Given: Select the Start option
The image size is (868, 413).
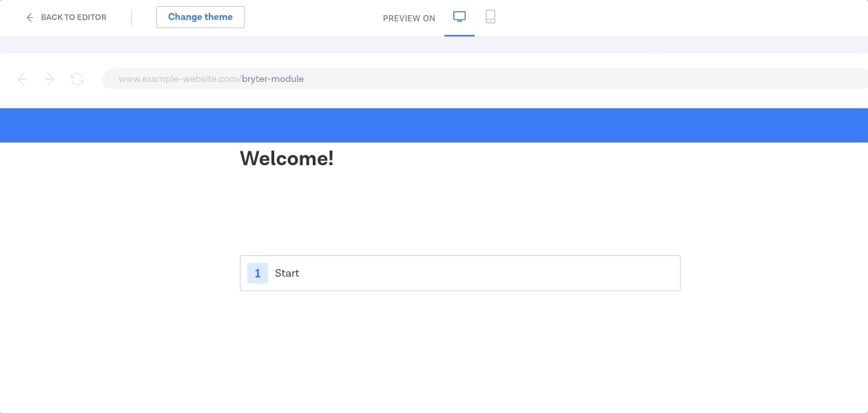Looking at the screenshot, I should [460, 273].
